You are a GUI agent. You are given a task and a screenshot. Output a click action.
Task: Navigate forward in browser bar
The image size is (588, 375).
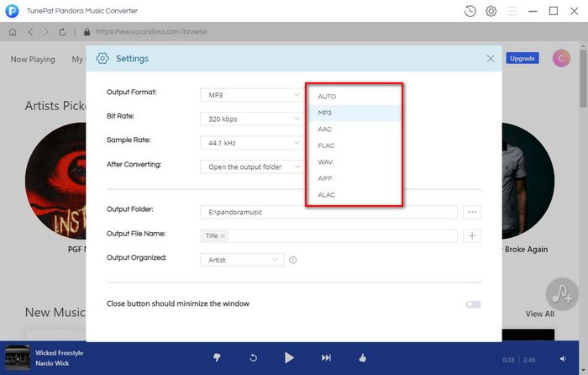coord(46,32)
